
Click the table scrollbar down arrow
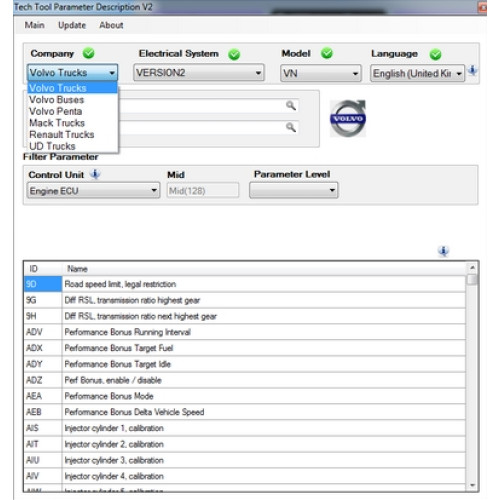[x=472, y=485]
